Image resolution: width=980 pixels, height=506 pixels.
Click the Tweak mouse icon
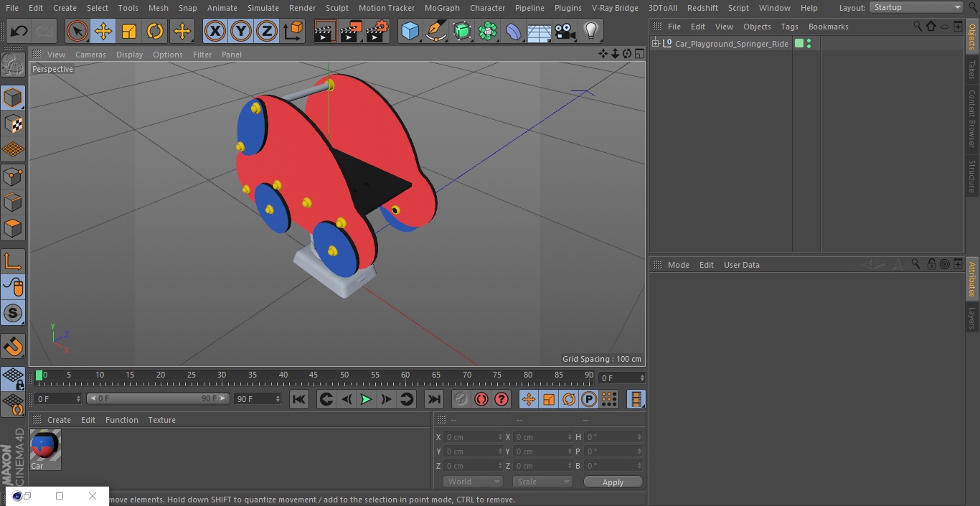point(13,287)
